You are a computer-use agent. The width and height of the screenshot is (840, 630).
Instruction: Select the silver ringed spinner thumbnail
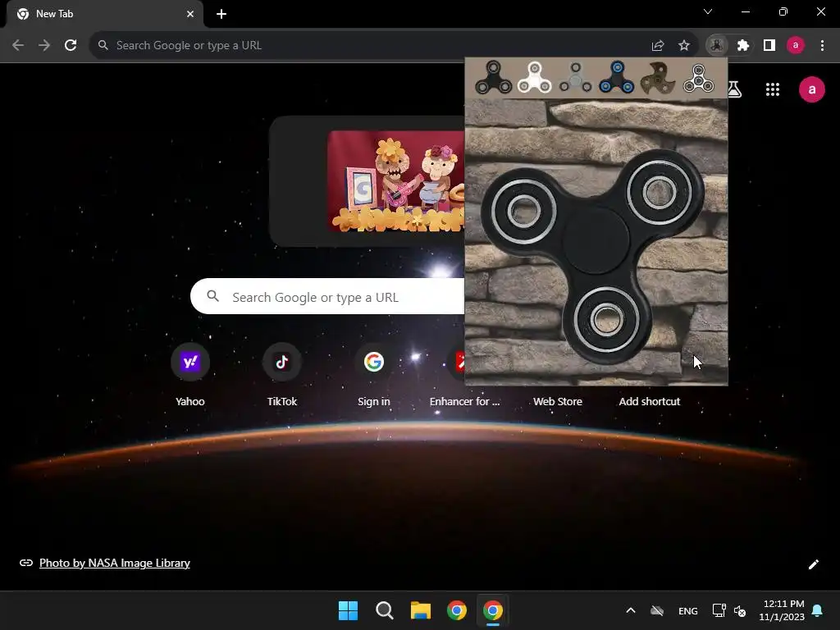pos(699,78)
